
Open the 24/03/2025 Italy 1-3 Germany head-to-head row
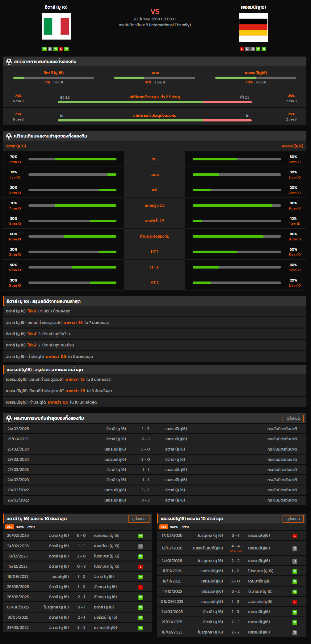pyautogui.click(x=154, y=429)
